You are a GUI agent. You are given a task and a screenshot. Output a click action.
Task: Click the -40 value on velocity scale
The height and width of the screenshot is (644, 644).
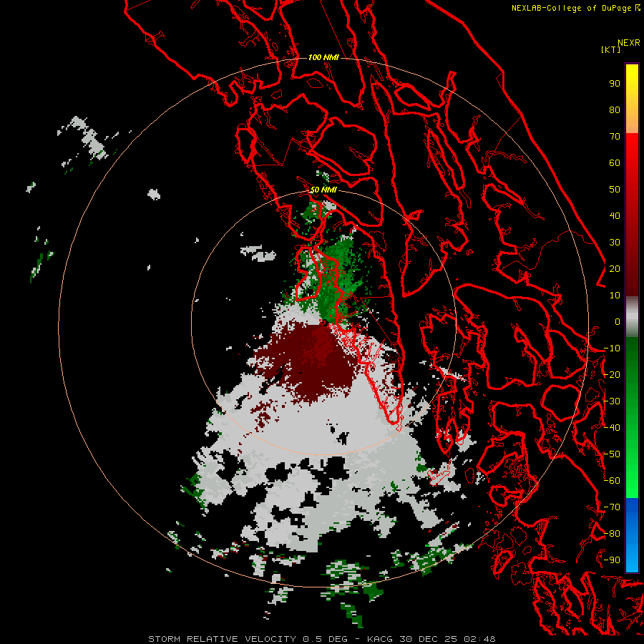click(x=612, y=428)
